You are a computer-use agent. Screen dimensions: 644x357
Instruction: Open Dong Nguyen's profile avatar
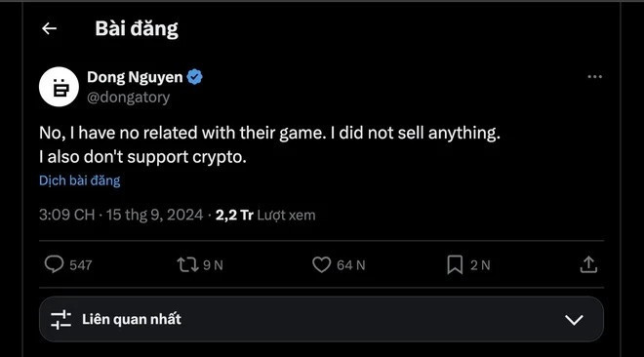(59, 87)
